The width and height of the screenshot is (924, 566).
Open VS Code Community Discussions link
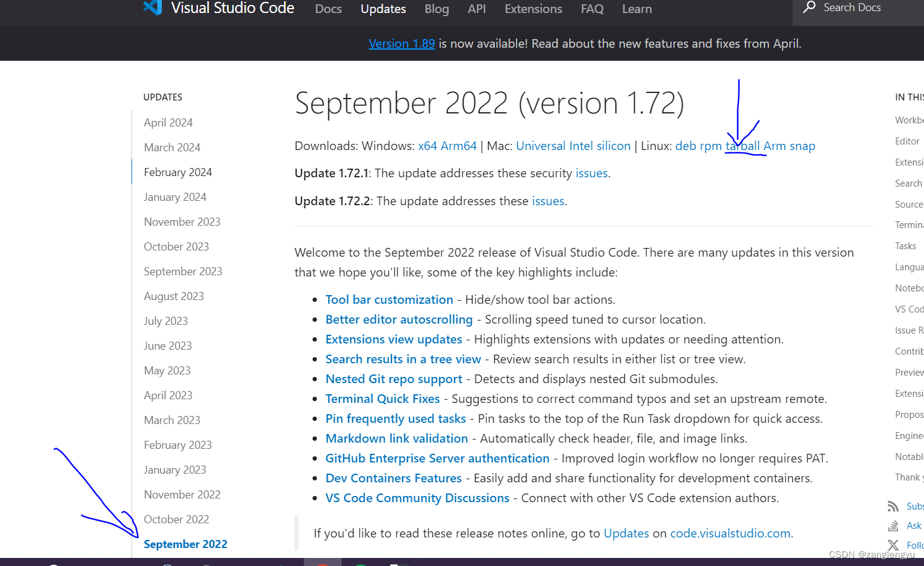pyautogui.click(x=417, y=498)
